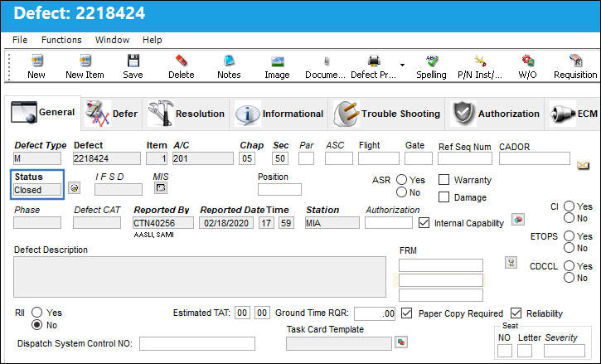
Task: Select CDCCL Yes radio button
Action: [569, 266]
